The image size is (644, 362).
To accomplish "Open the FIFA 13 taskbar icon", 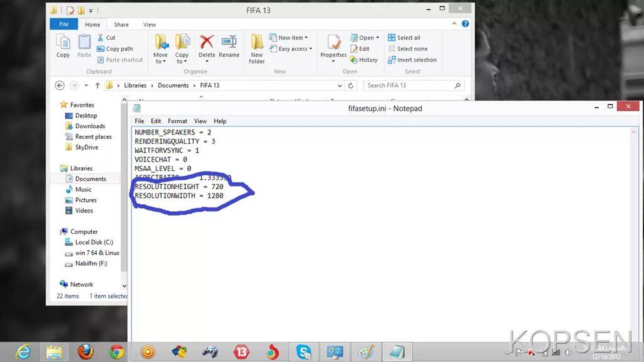I will pyautogui.click(x=241, y=352).
